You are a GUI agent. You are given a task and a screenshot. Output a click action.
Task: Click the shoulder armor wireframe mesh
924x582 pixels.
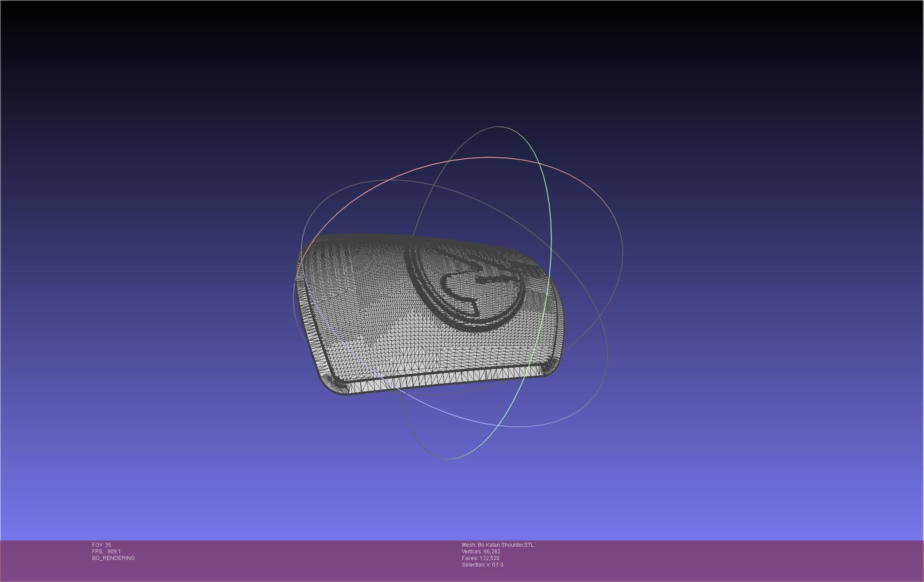(x=429, y=314)
